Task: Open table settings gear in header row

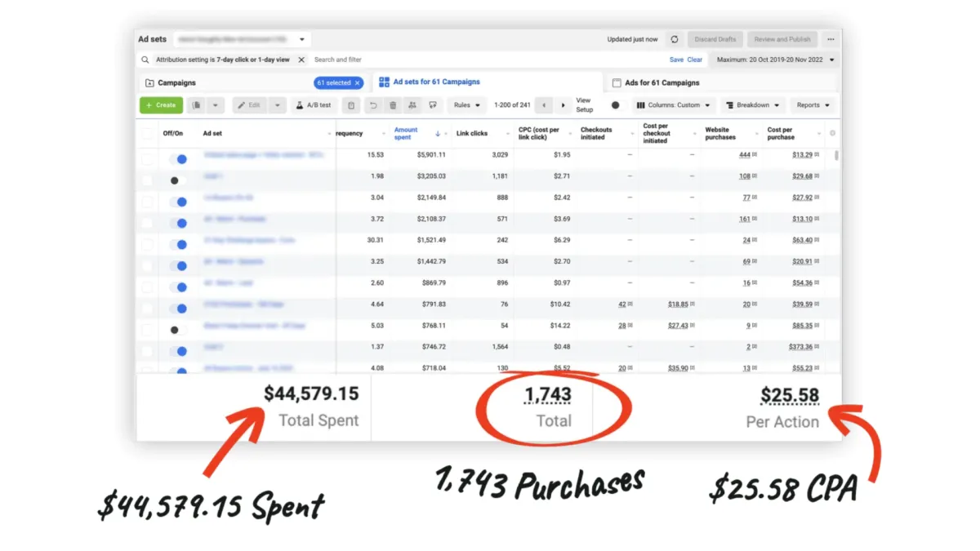Action: 832,133
